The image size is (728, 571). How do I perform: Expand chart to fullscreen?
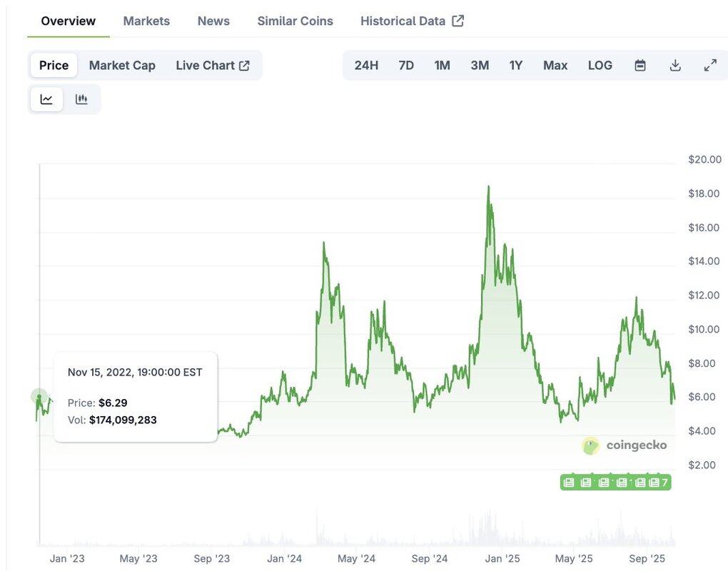(x=710, y=66)
